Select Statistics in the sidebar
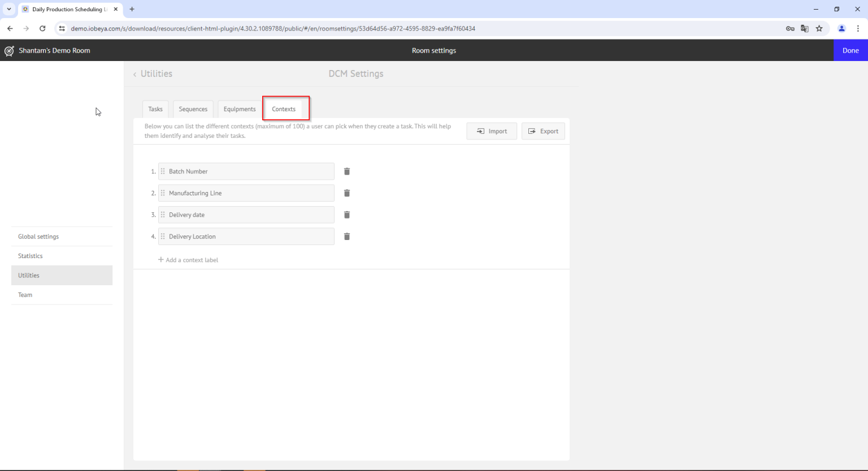 [30, 256]
